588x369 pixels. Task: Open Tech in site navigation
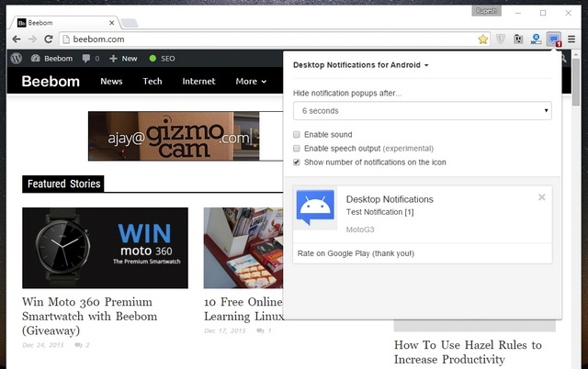[x=153, y=82]
